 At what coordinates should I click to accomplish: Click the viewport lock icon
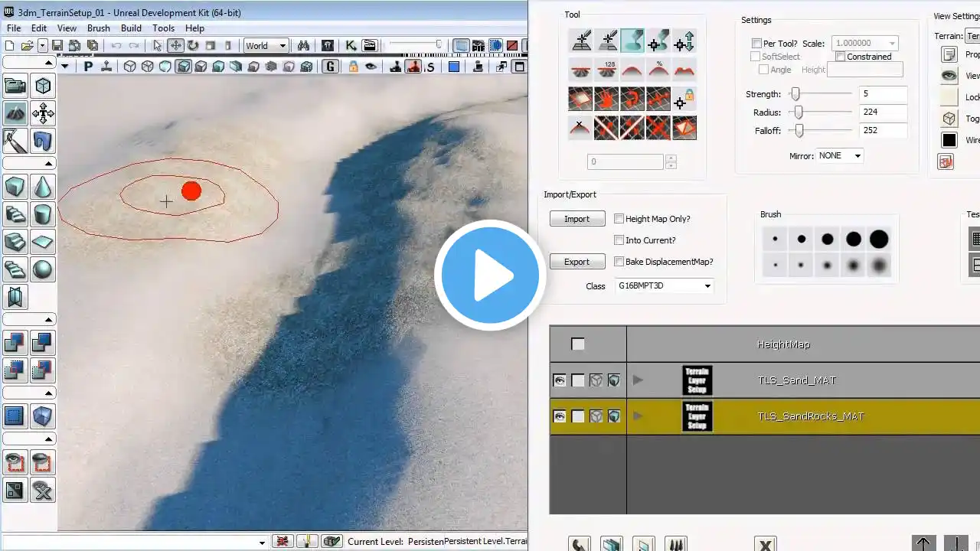click(x=353, y=67)
